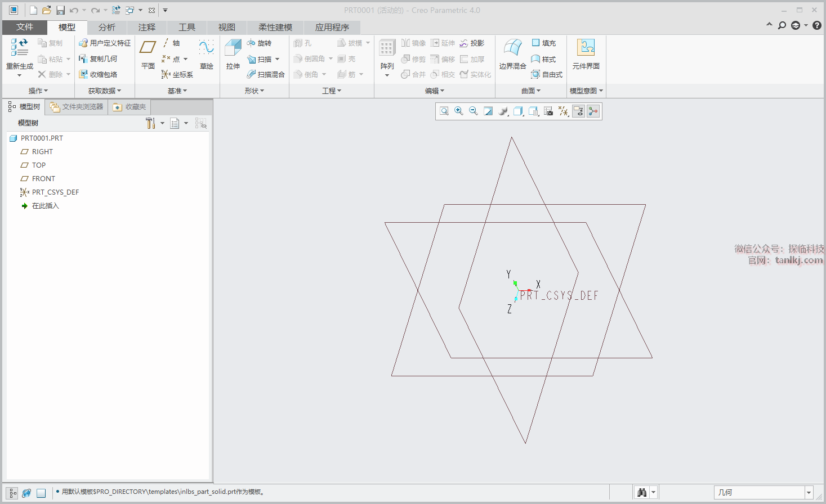Open the 文件夹浏览器 folder browser tab
This screenshot has height=504, width=826.
(x=77, y=107)
